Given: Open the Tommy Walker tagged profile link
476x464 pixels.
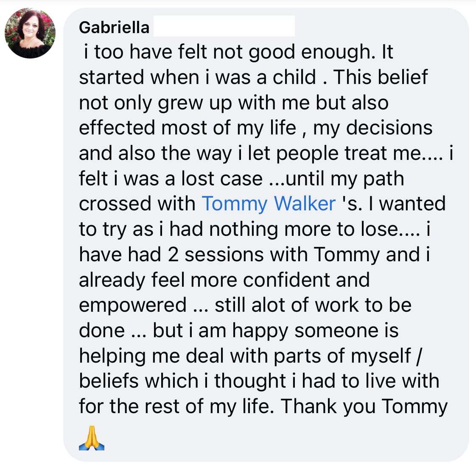Looking at the screenshot, I should (x=269, y=204).
